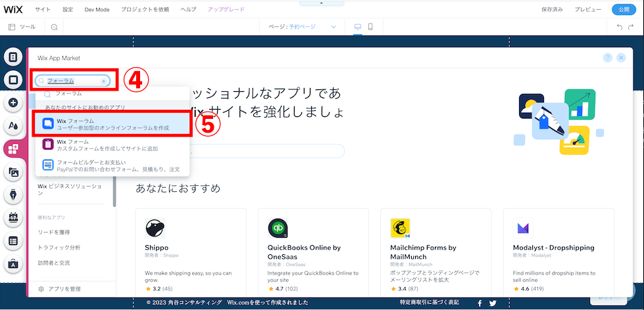
Task: Click the 保存済み button
Action: coord(553,9)
